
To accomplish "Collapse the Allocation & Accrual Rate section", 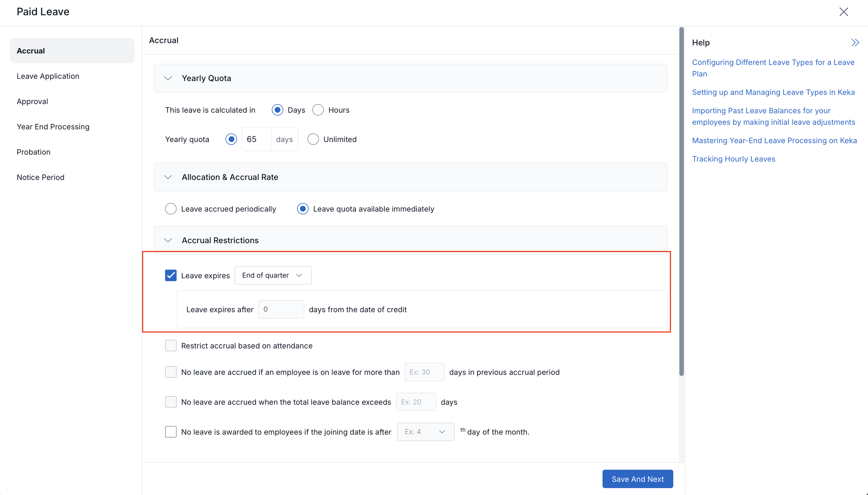I will [168, 177].
